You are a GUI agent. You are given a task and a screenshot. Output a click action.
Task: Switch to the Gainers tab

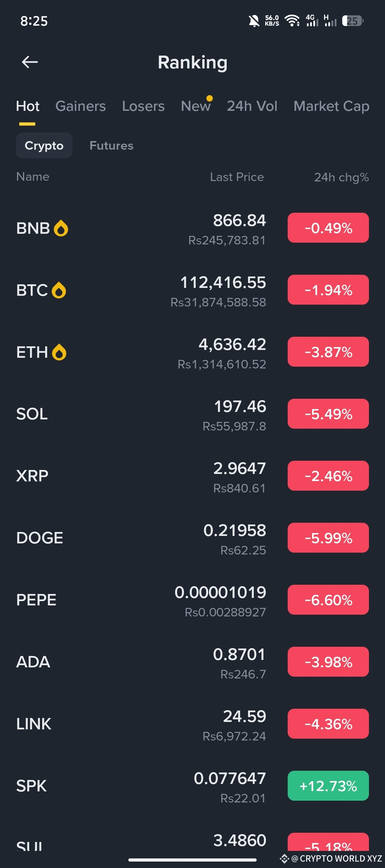click(x=81, y=106)
